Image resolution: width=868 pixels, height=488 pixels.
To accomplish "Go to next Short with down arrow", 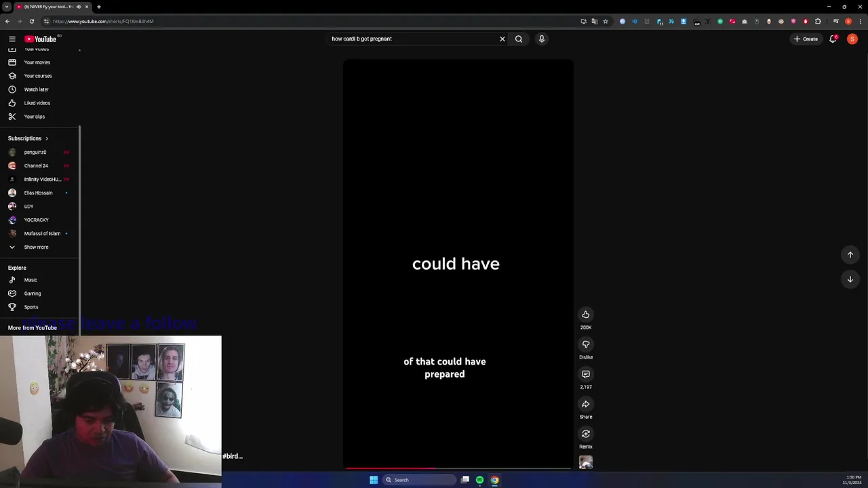I will point(850,279).
